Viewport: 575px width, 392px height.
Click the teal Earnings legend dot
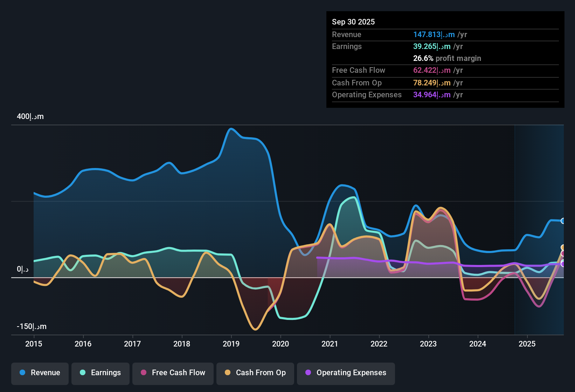tap(83, 373)
